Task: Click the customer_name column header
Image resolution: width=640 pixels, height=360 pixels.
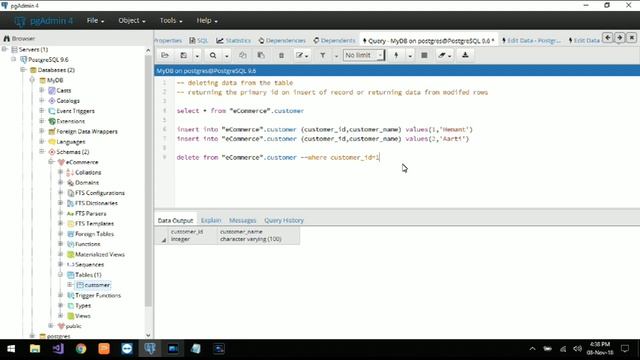Action: pos(258,235)
